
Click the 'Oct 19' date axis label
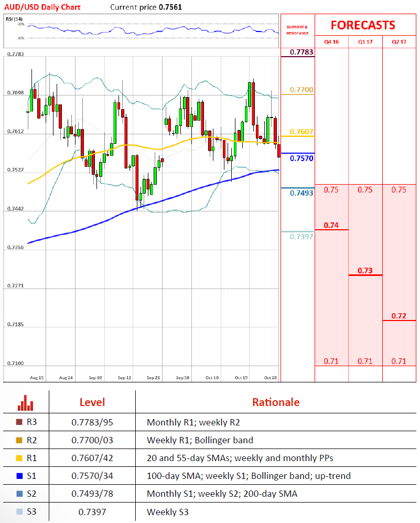pyautogui.click(x=241, y=378)
